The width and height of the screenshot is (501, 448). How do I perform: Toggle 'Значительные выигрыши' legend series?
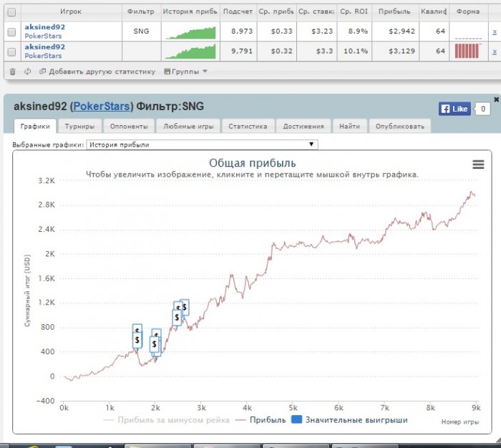349,420
